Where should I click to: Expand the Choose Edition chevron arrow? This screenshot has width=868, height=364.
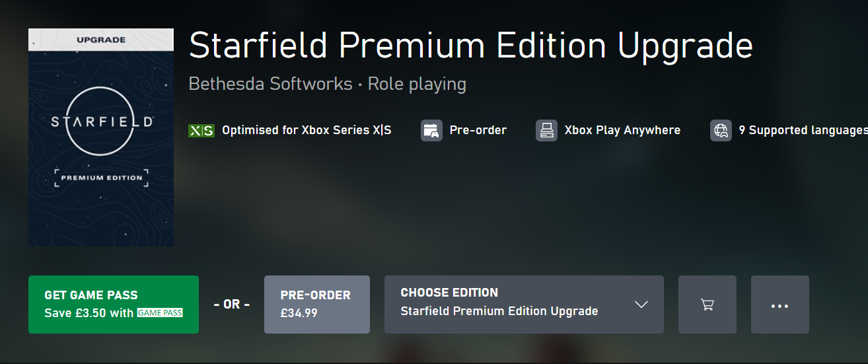(x=641, y=305)
